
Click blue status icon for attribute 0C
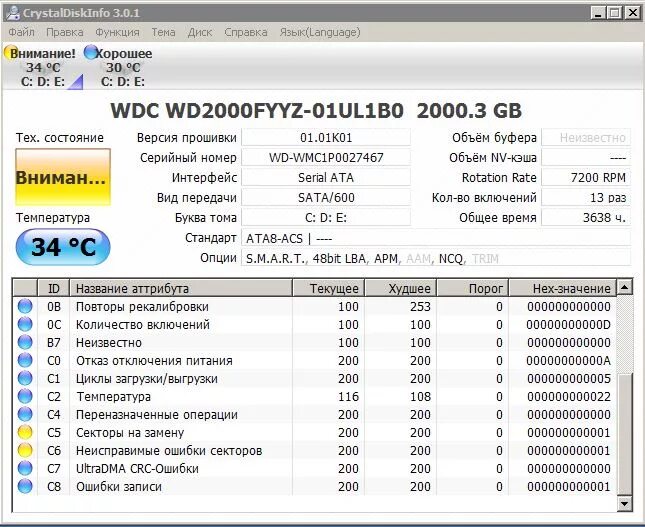coord(25,325)
